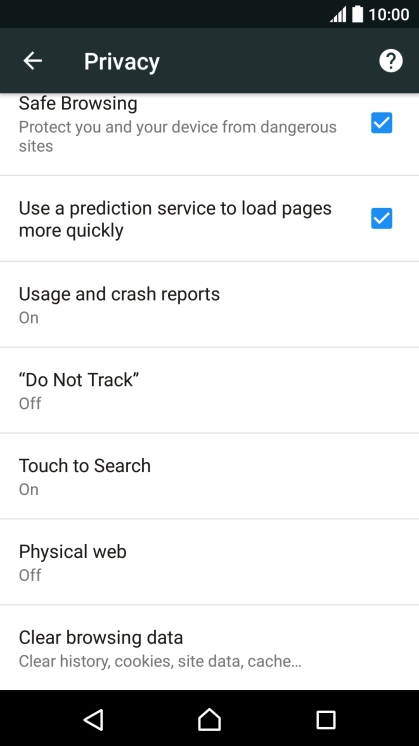This screenshot has height=746, width=419.
Task: Open Clear browsing data
Action: [209, 648]
